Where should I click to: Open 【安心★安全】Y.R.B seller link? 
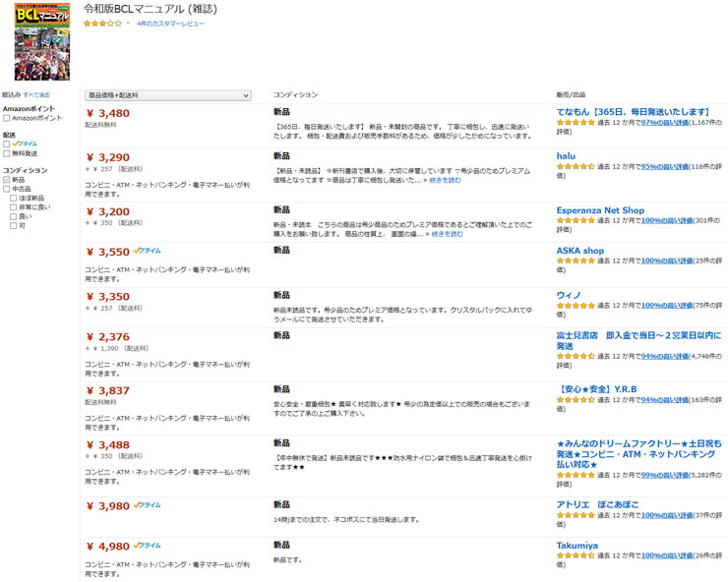point(596,389)
